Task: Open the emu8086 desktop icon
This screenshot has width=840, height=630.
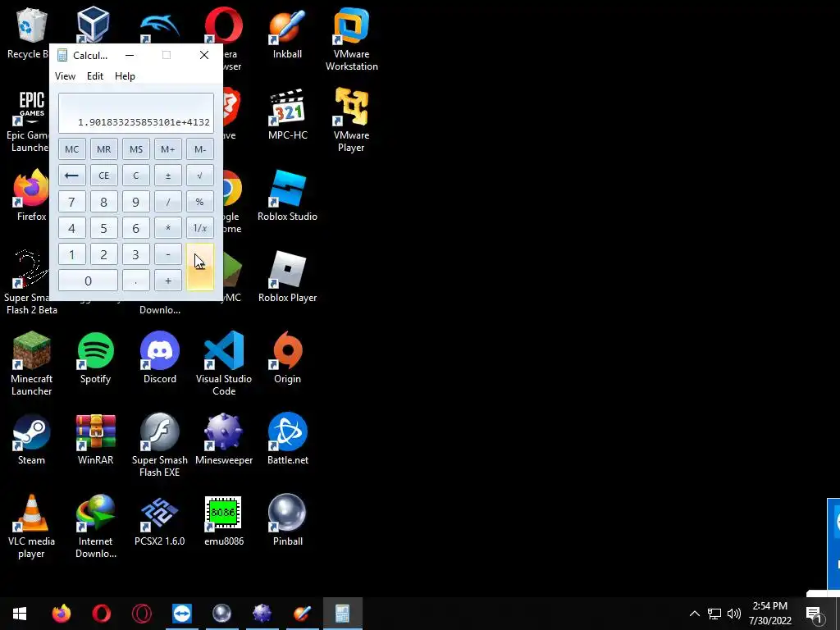Action: pos(224,521)
